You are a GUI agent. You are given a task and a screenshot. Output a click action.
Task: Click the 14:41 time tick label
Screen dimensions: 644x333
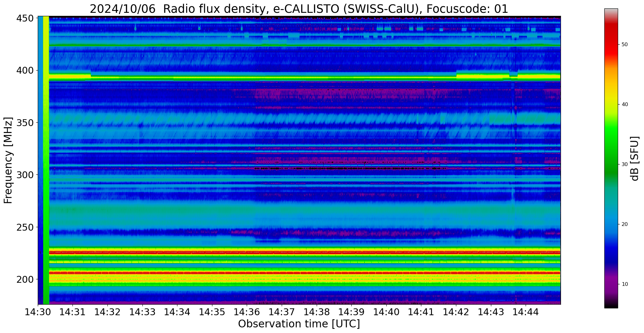[421, 312]
